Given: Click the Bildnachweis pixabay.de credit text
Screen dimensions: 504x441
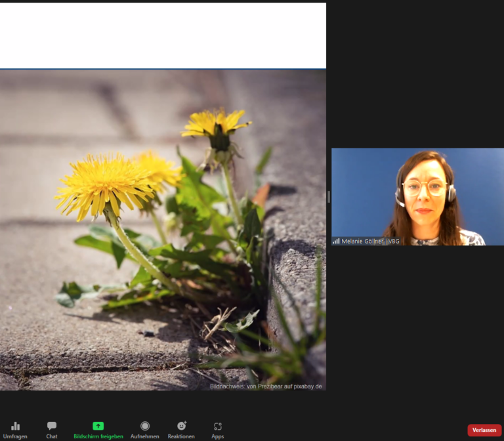Looking at the screenshot, I should 266,387.
